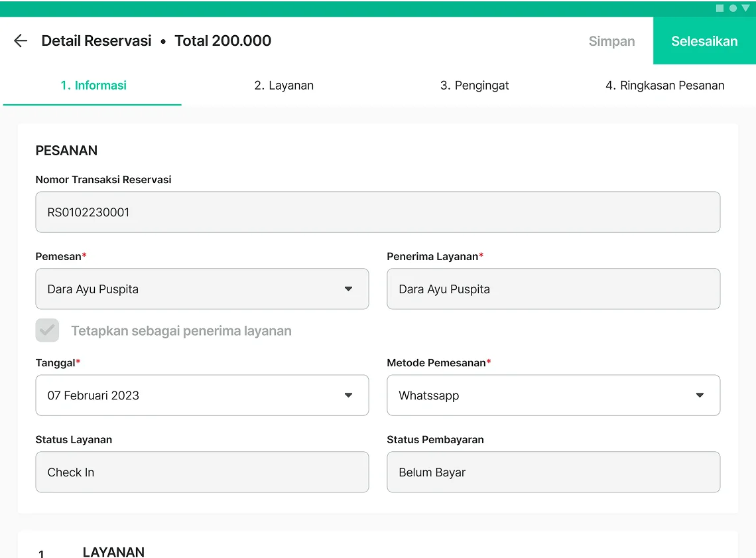Click the Status Pembayaran 'Belum Bayar' field
Screen dimensions: 756x558
click(553, 472)
